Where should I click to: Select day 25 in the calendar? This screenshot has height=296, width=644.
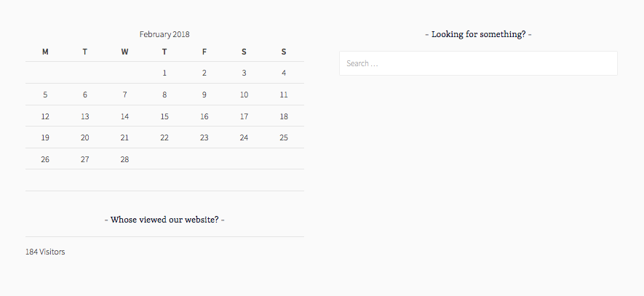(284, 137)
